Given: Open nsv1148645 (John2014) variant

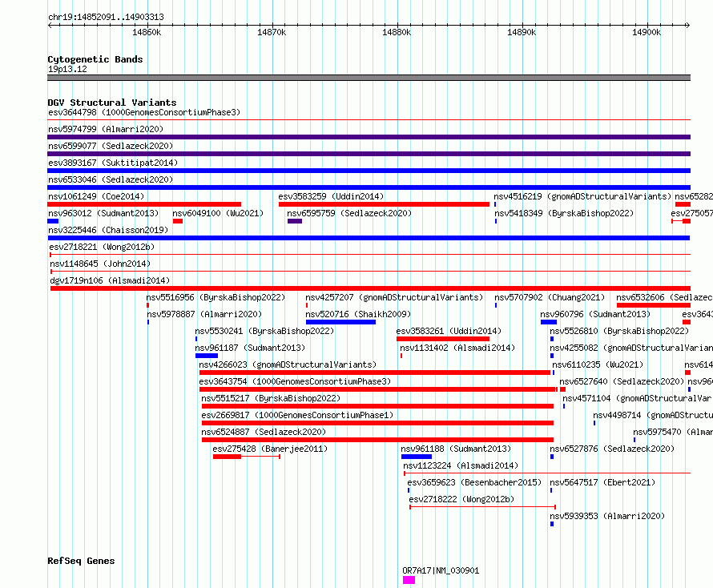Looking at the screenshot, I should (100, 264).
